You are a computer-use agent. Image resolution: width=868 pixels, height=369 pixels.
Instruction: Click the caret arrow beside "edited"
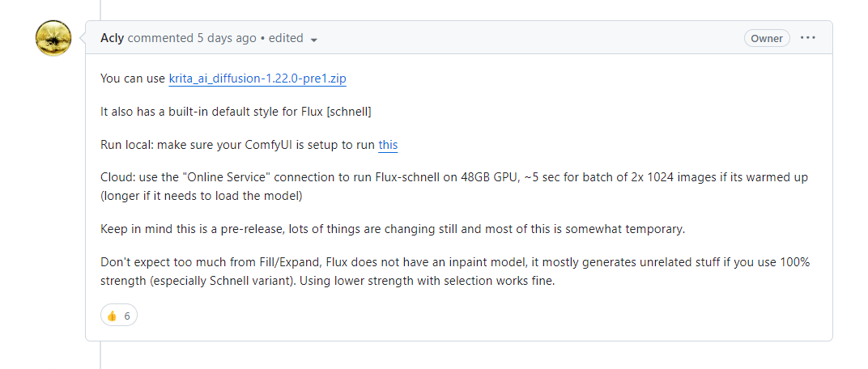coord(314,40)
